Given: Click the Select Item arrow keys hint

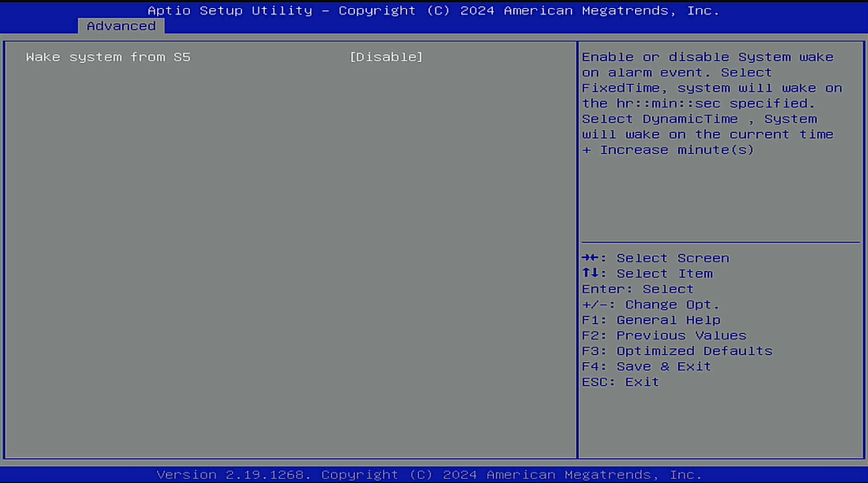Looking at the screenshot, I should pos(647,274).
